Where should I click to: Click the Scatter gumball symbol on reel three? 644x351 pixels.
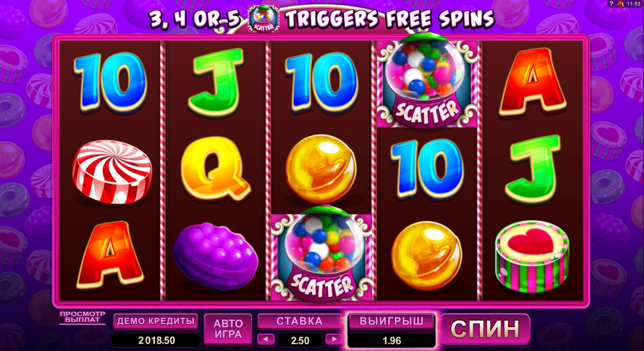(x=322, y=256)
